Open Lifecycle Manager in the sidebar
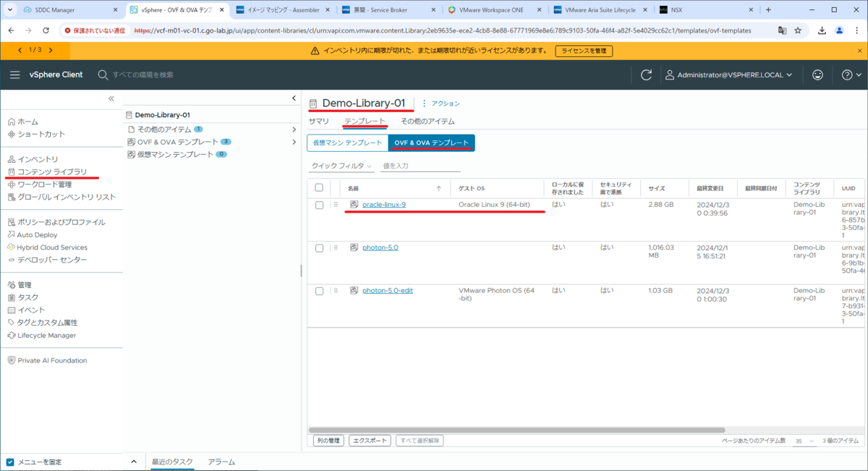 point(41,335)
